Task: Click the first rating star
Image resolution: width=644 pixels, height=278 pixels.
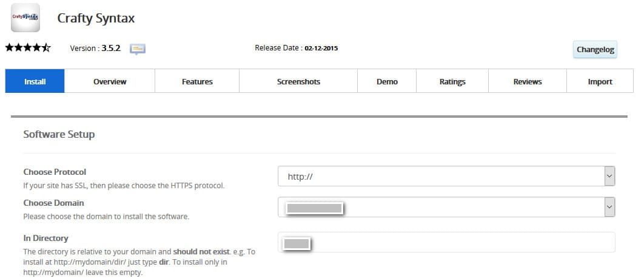Action: pos(10,48)
